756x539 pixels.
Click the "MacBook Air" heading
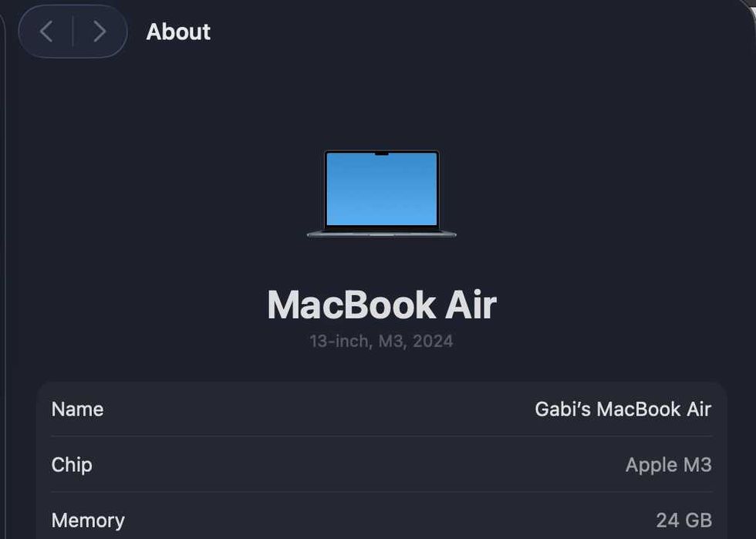(x=381, y=305)
